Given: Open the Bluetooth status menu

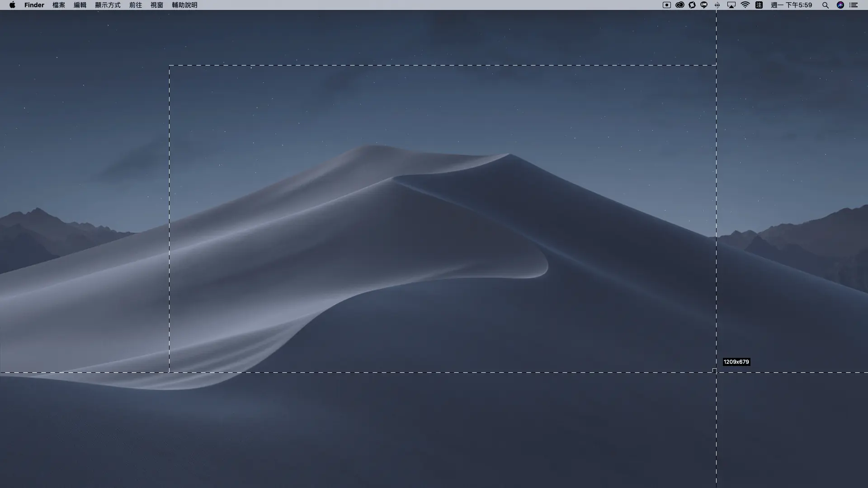Looking at the screenshot, I should (x=717, y=5).
